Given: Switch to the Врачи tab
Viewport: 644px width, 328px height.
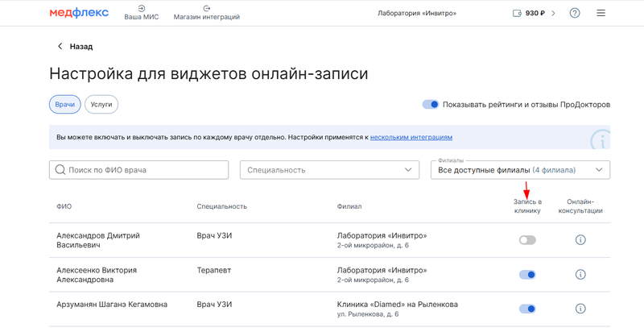Looking at the screenshot, I should tap(65, 105).
